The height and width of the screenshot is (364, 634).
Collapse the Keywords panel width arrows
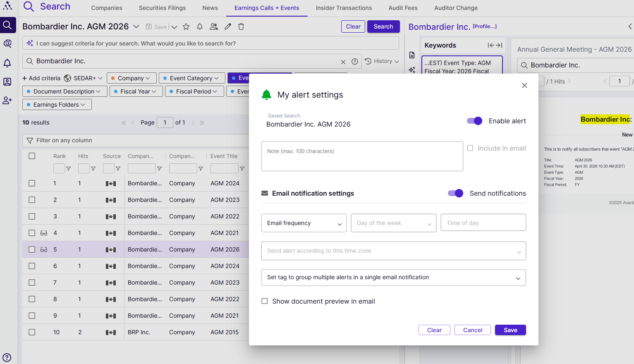(495, 45)
